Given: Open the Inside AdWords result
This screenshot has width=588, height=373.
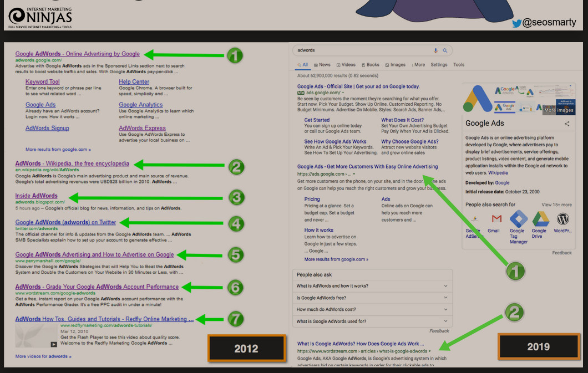Looking at the screenshot, I should 37,196.
